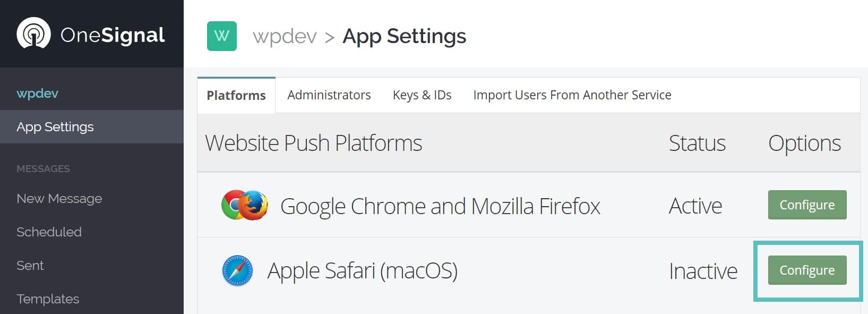Select wpdev app in the sidebar
Screen dimensions: 868x314
point(37,94)
